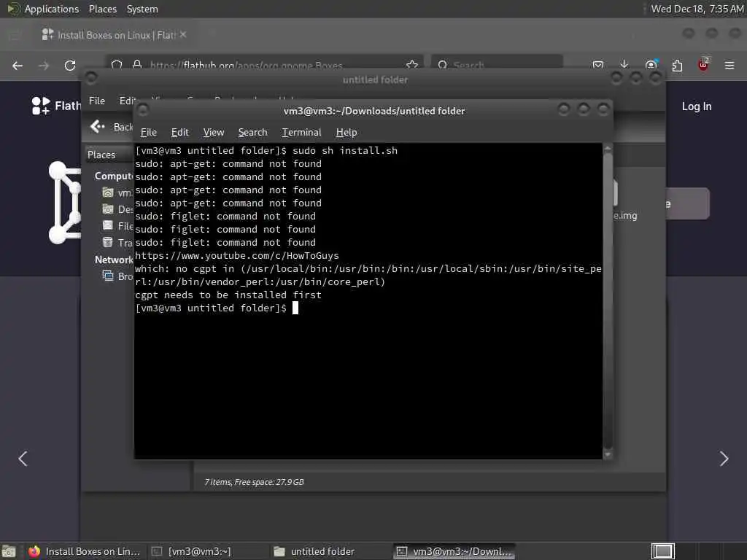
Task: Close the Install Boxes browser tab
Action: (x=183, y=35)
